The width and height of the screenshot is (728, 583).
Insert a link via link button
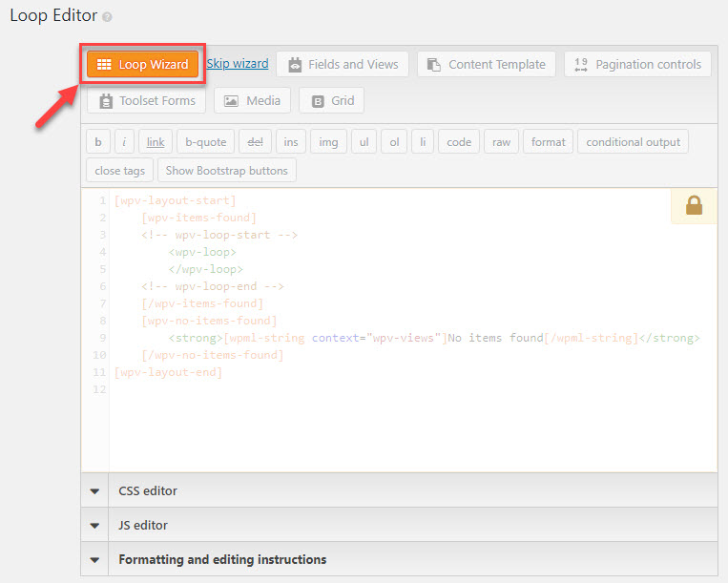tap(156, 141)
